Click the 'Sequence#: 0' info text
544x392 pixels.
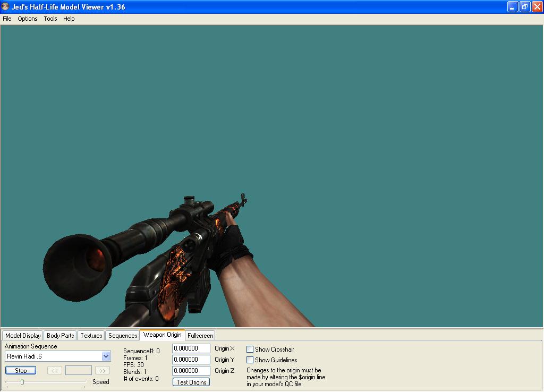coord(141,351)
